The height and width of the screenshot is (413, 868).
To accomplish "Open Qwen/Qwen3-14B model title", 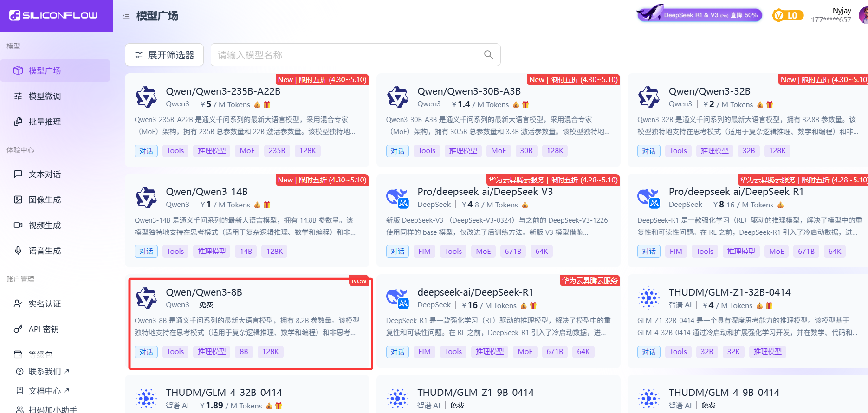I will [x=207, y=192].
